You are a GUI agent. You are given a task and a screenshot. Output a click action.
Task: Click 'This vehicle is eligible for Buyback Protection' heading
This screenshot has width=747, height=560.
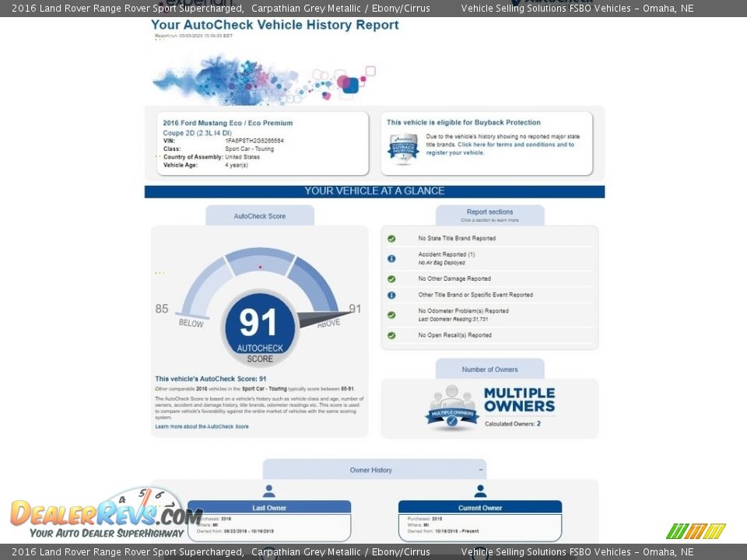coord(464,122)
